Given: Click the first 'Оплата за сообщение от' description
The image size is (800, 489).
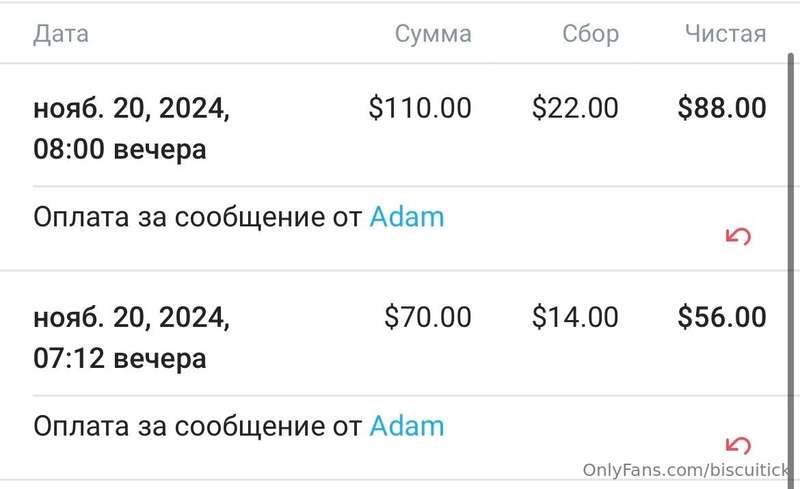Looking at the screenshot, I should click(x=197, y=217).
